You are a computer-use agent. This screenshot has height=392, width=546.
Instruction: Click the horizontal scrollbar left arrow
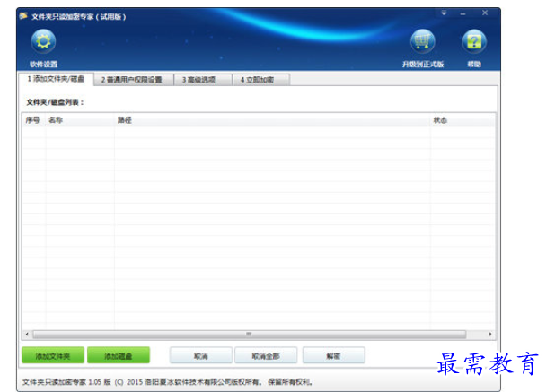[x=27, y=335]
